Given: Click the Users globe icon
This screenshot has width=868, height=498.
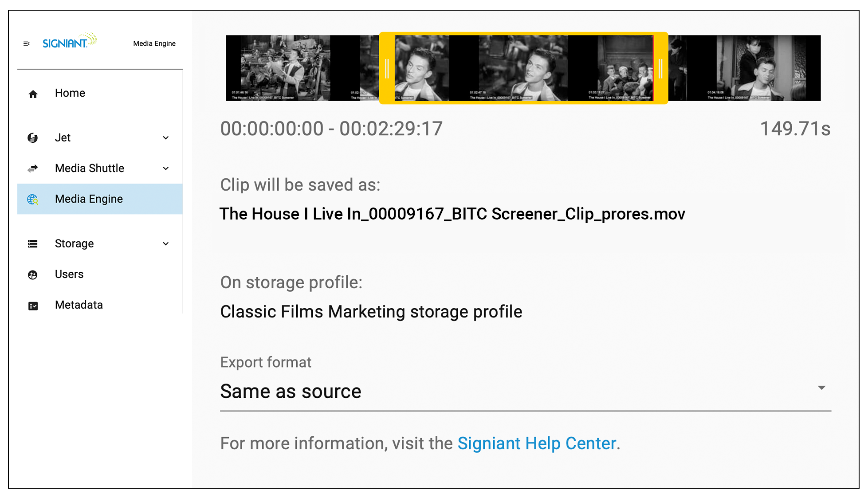Looking at the screenshot, I should point(32,275).
